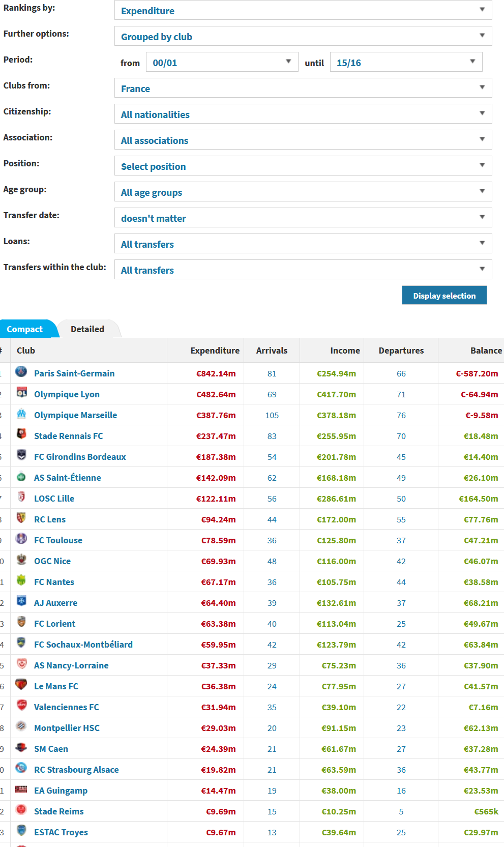Click the Display selection button
The height and width of the screenshot is (847, 504).
444,296
